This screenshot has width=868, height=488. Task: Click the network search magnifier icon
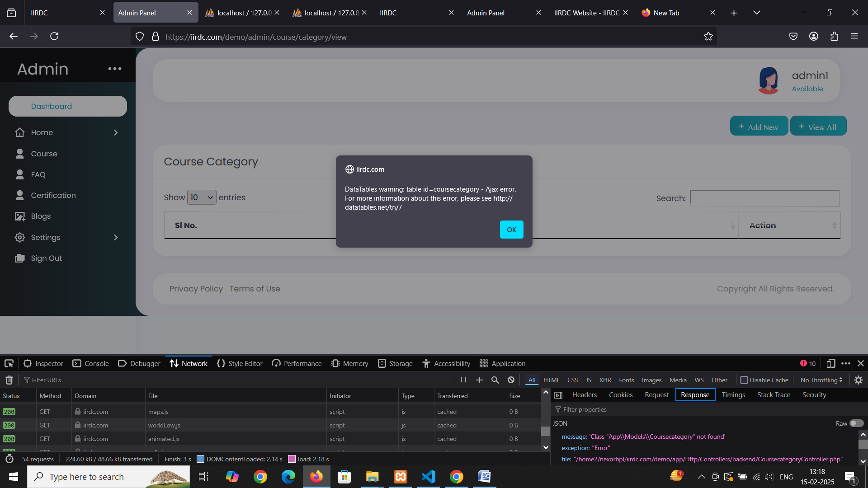[495, 380]
